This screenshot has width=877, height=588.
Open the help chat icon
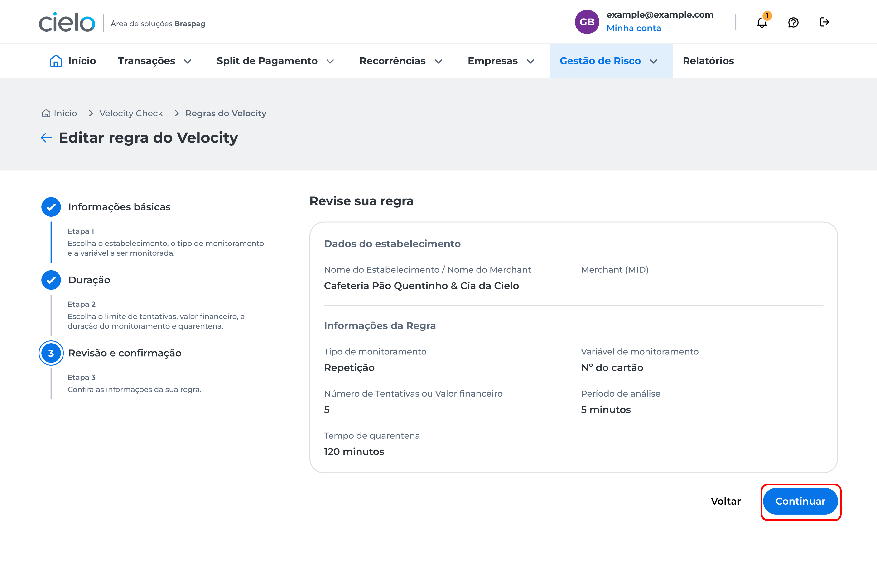[x=793, y=23]
